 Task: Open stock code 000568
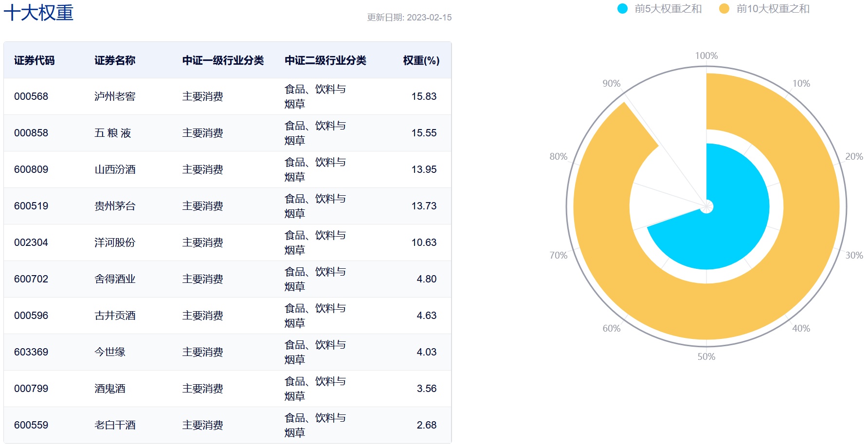(31, 96)
